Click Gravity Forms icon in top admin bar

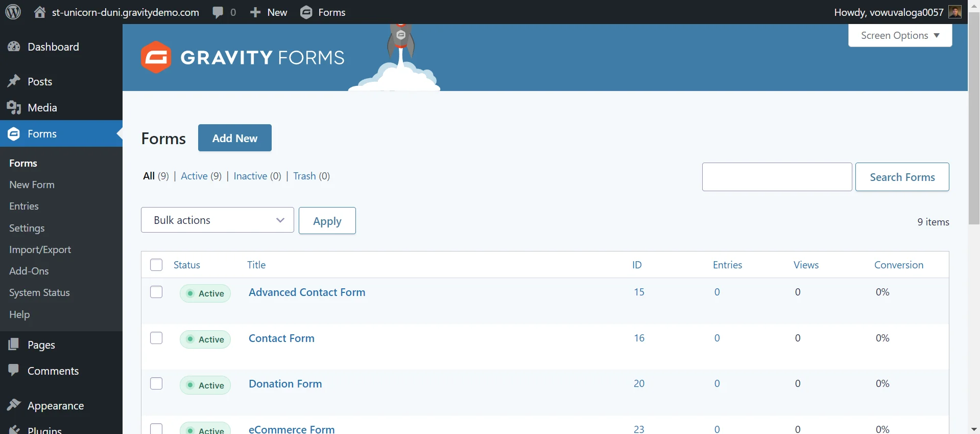click(x=306, y=12)
